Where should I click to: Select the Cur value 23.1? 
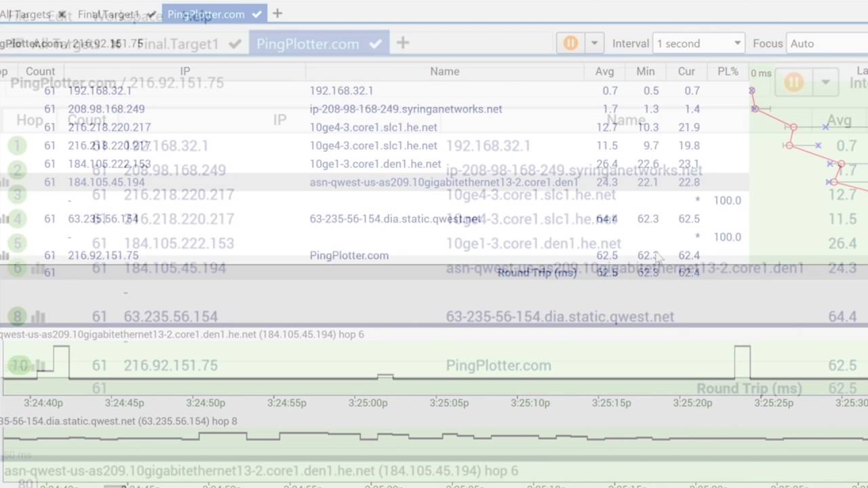pos(689,163)
